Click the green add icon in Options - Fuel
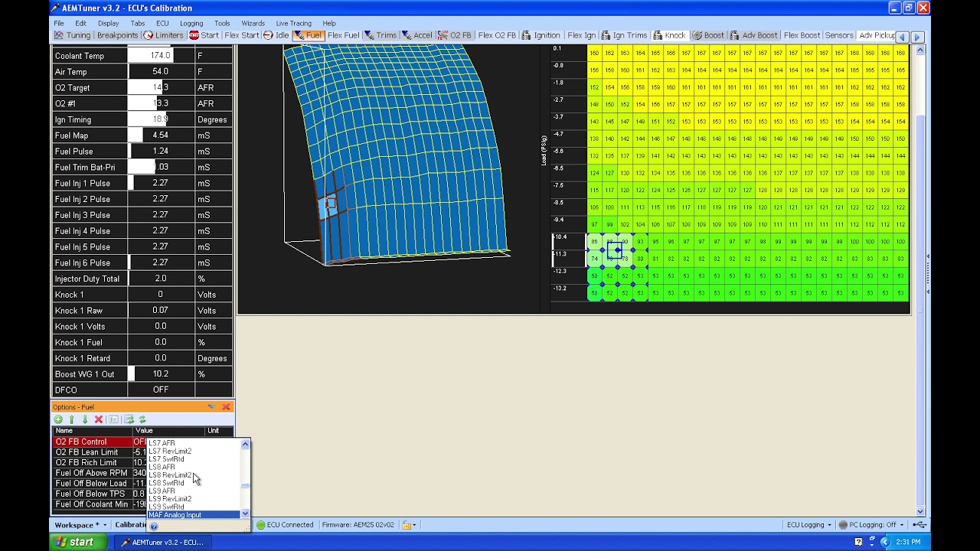The width and height of the screenshot is (980, 551). (x=58, y=419)
